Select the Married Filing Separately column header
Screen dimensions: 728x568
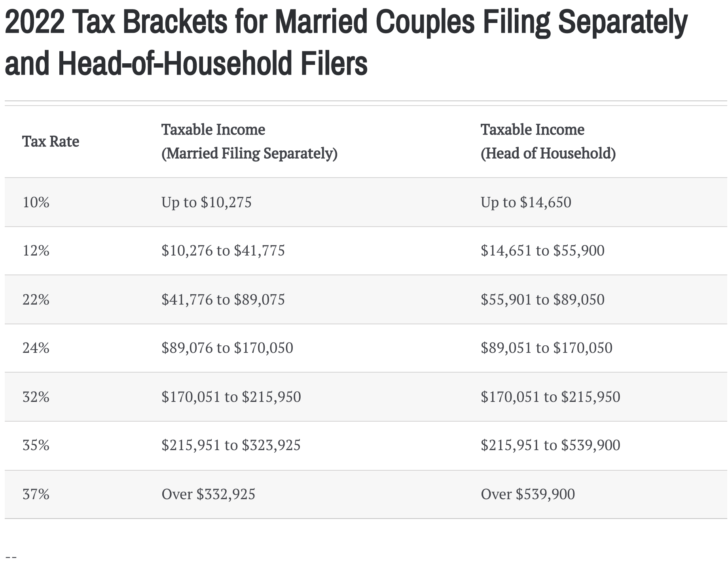(249, 142)
